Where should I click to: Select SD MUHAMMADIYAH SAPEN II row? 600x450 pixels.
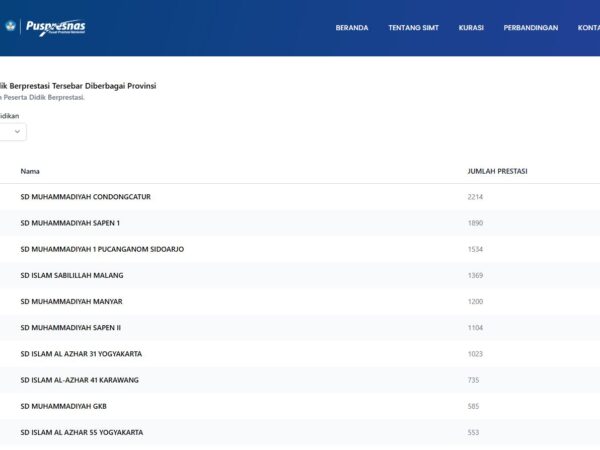(x=300, y=328)
